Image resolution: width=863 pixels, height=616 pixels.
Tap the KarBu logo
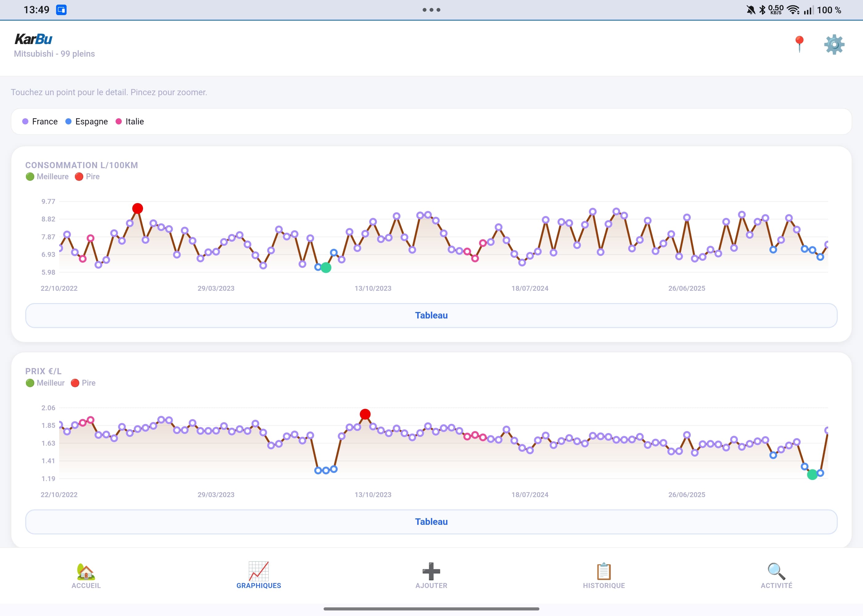[x=33, y=39]
